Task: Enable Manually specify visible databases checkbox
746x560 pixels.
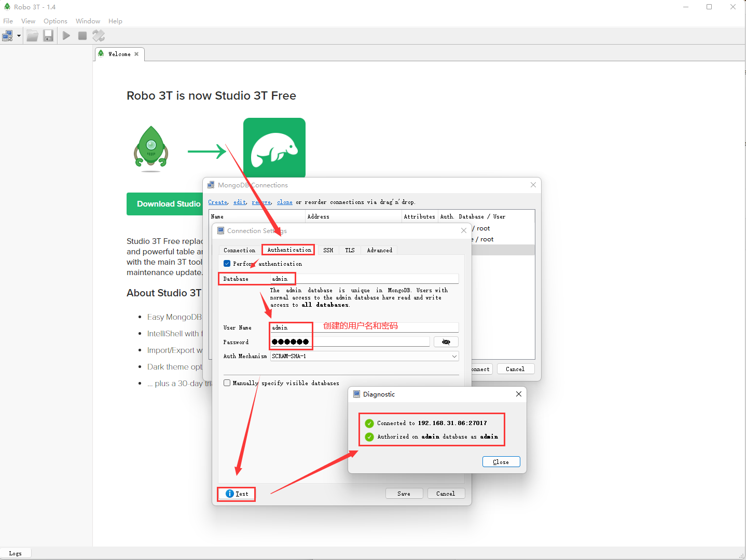Action: (227, 383)
